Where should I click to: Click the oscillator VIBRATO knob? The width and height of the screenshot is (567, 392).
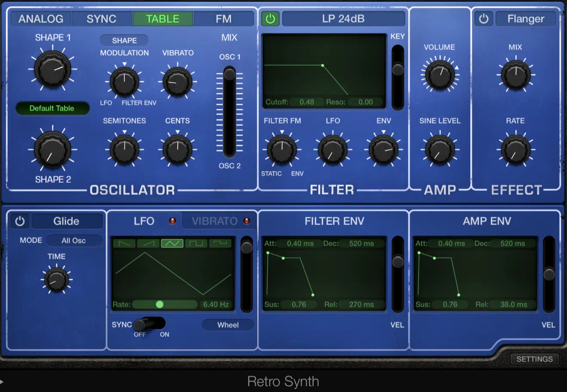click(177, 82)
